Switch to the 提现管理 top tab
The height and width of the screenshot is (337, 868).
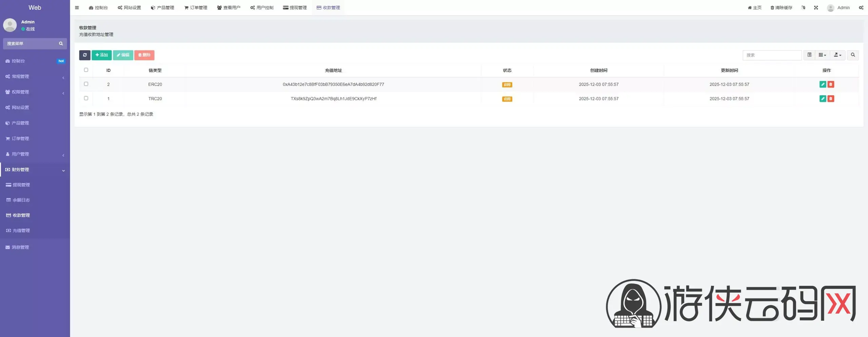[295, 7]
